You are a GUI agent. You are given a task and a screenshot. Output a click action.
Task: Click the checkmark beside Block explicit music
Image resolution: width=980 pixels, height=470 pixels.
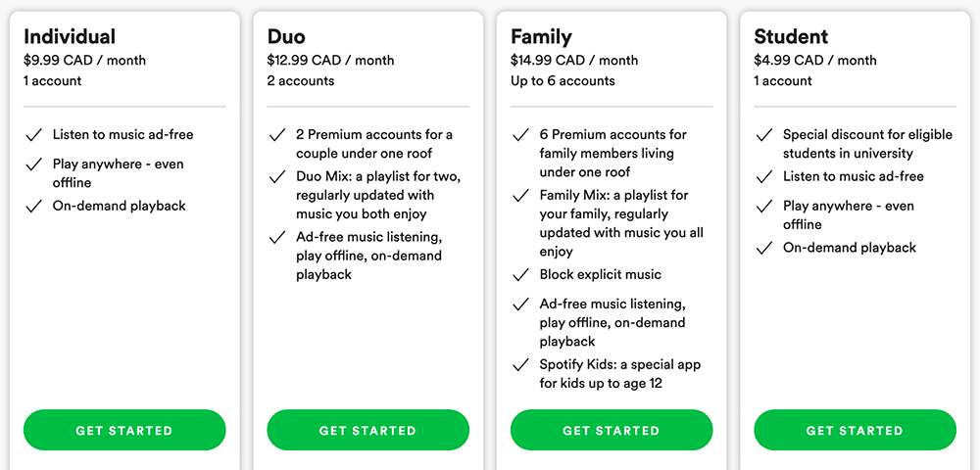pyautogui.click(x=520, y=275)
